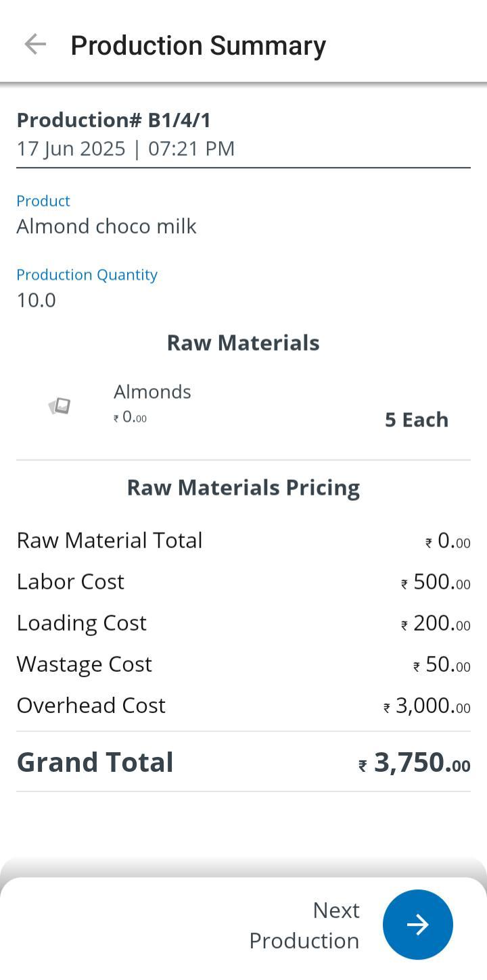Tap the Wastage Cost amount 50.00
The image size is (487, 980).
pos(442,664)
